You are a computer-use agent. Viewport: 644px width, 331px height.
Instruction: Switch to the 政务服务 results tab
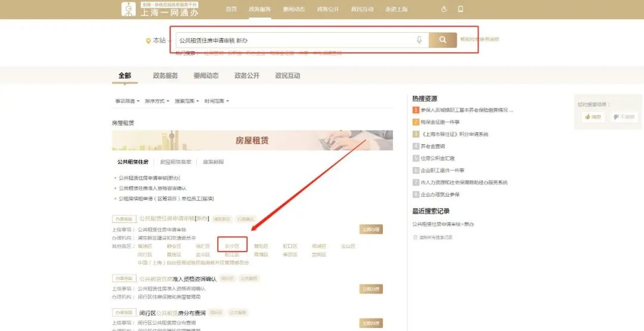click(x=165, y=76)
